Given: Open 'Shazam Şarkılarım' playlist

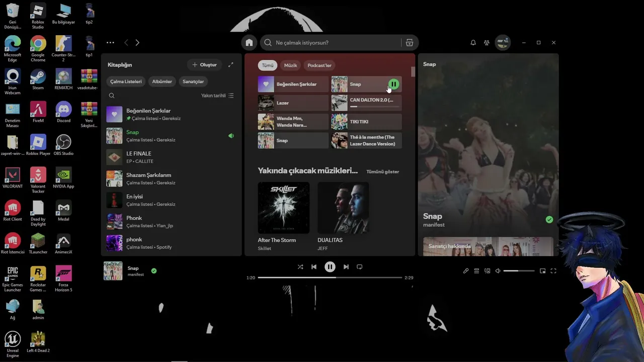Looking at the screenshot, I should pyautogui.click(x=171, y=179).
